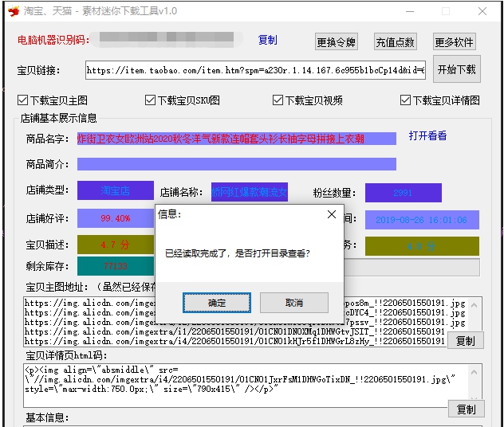Click 确定 button in the dialog

(216, 303)
